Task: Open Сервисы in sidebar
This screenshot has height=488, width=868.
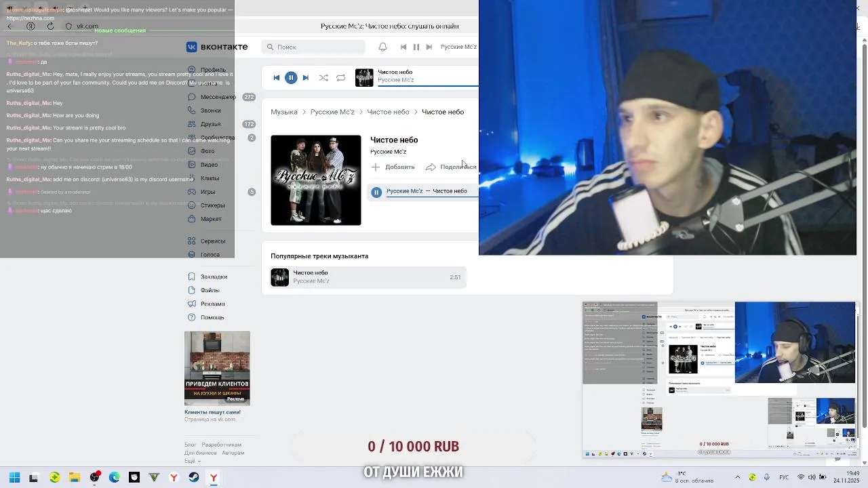Action: click(213, 241)
